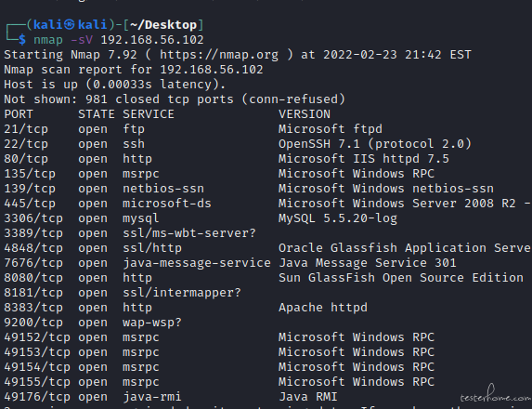Click the java-rmi service text
532x409 pixels.
(x=152, y=397)
